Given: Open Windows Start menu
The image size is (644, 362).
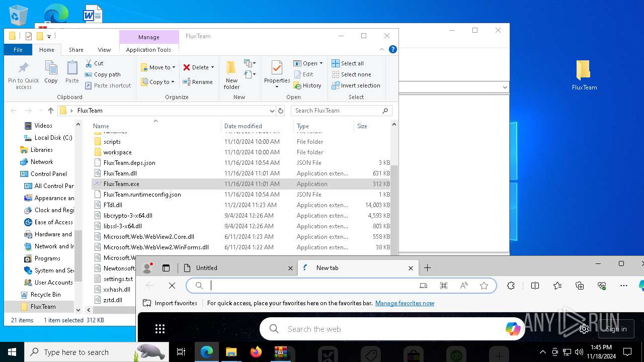Looking at the screenshot, I should pyautogui.click(x=12, y=352).
